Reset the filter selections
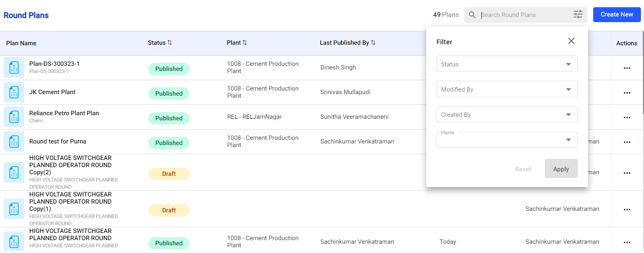 [x=523, y=169]
